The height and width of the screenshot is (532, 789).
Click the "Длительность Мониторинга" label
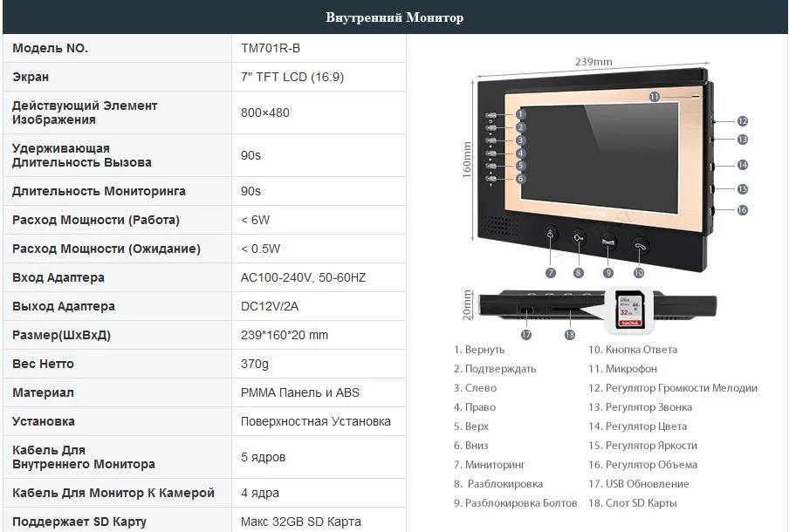[99, 191]
